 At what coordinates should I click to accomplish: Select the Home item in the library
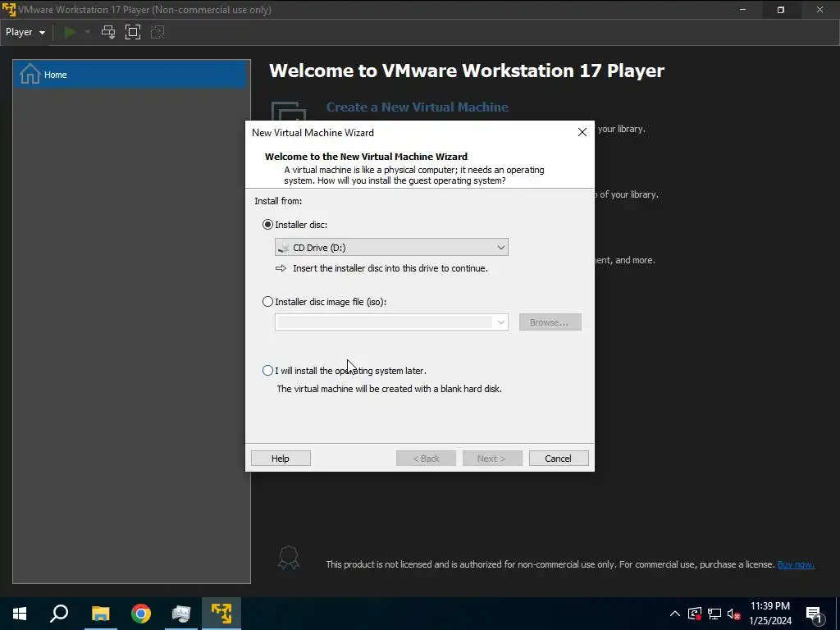click(131, 75)
